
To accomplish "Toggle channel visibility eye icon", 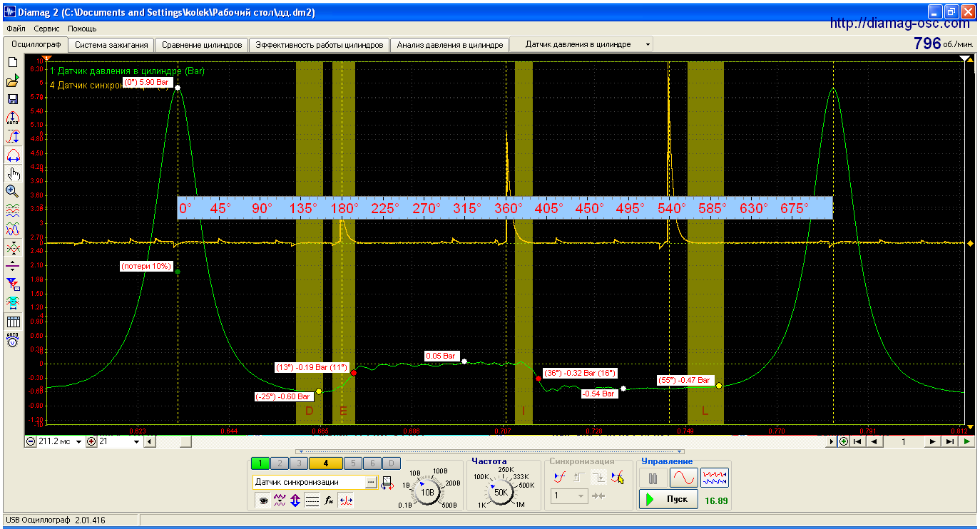I will click(x=263, y=500).
